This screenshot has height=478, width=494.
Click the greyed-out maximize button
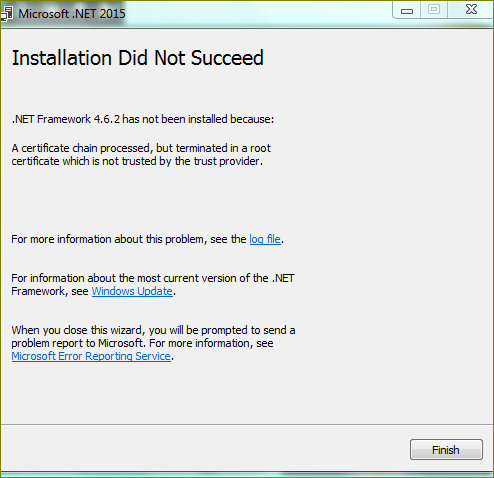click(x=434, y=10)
